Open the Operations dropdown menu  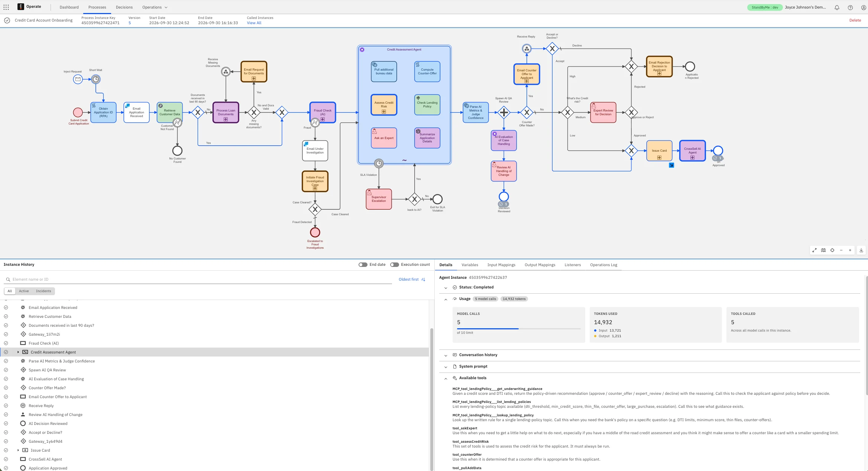click(x=155, y=7)
